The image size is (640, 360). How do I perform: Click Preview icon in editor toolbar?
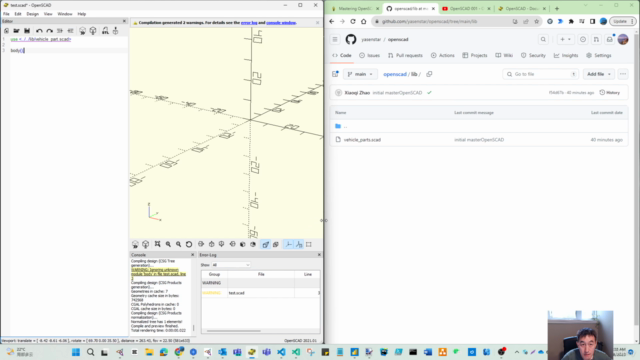(x=82, y=31)
